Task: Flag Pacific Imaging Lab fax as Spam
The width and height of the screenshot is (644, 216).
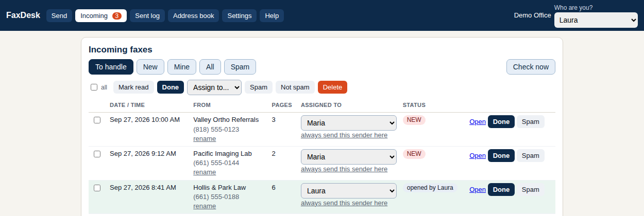Action: tap(531, 156)
